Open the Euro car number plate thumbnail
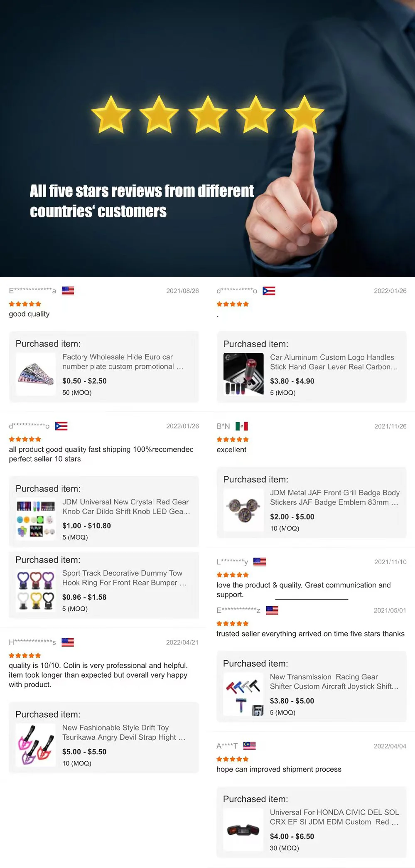Screen dimensions: 415x868 coord(36,374)
